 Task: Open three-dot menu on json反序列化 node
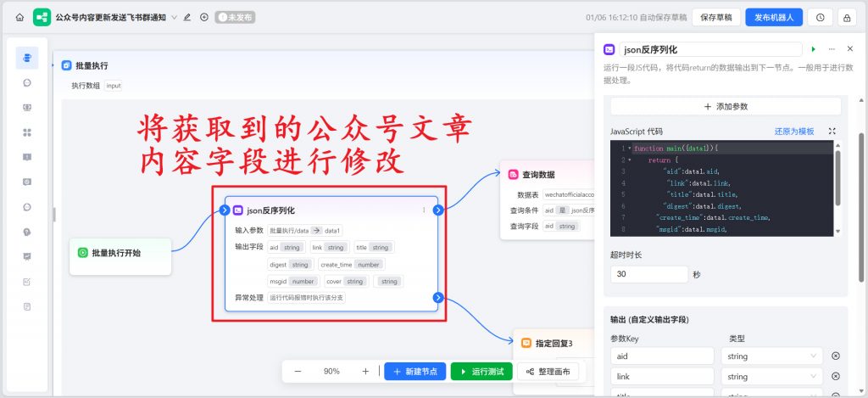(424, 210)
